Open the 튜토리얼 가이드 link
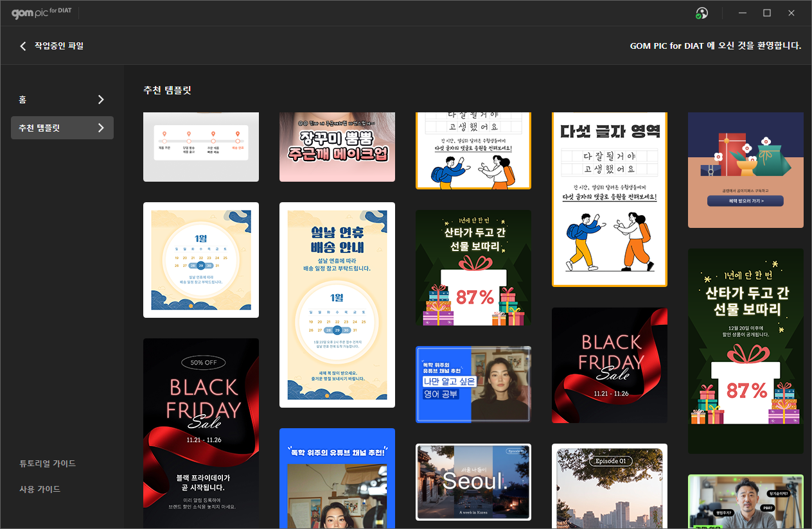Image resolution: width=812 pixels, height=529 pixels. tap(48, 464)
